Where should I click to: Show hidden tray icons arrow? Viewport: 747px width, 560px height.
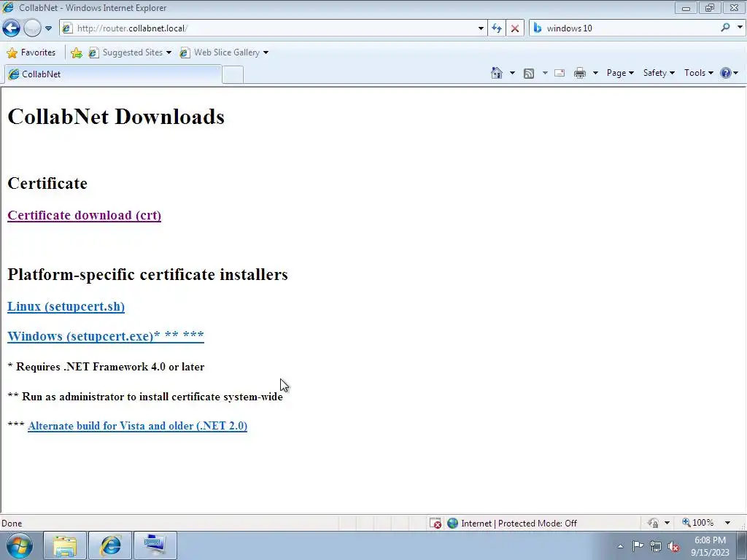(x=620, y=546)
